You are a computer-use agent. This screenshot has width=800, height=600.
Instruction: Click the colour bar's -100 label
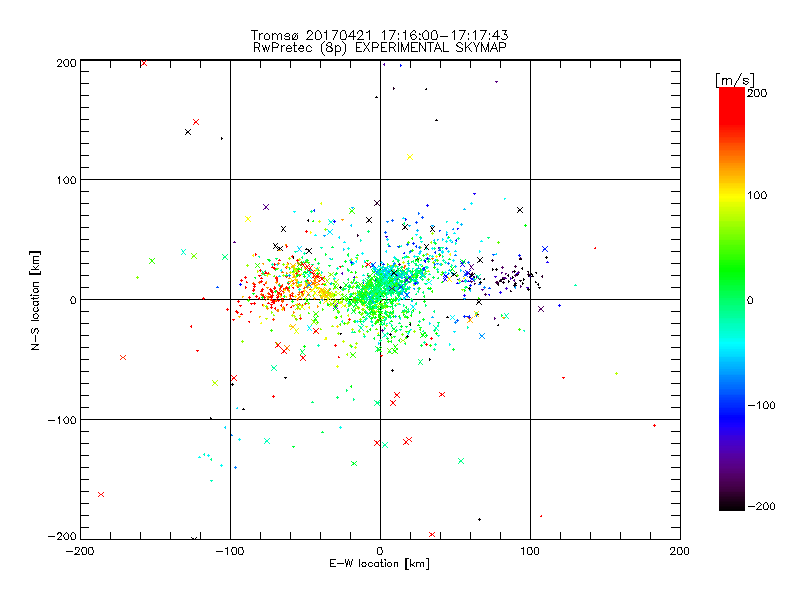click(x=761, y=405)
